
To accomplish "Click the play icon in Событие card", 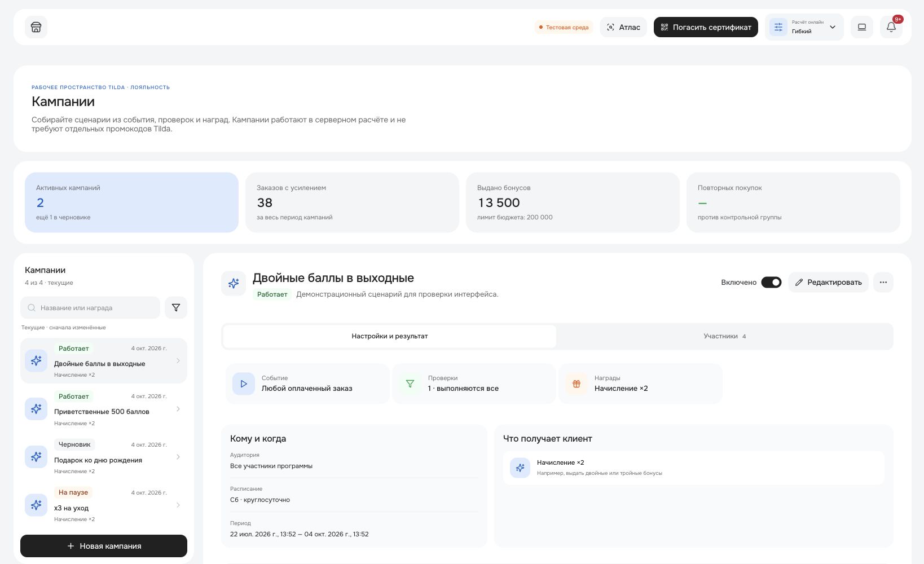I will (244, 384).
